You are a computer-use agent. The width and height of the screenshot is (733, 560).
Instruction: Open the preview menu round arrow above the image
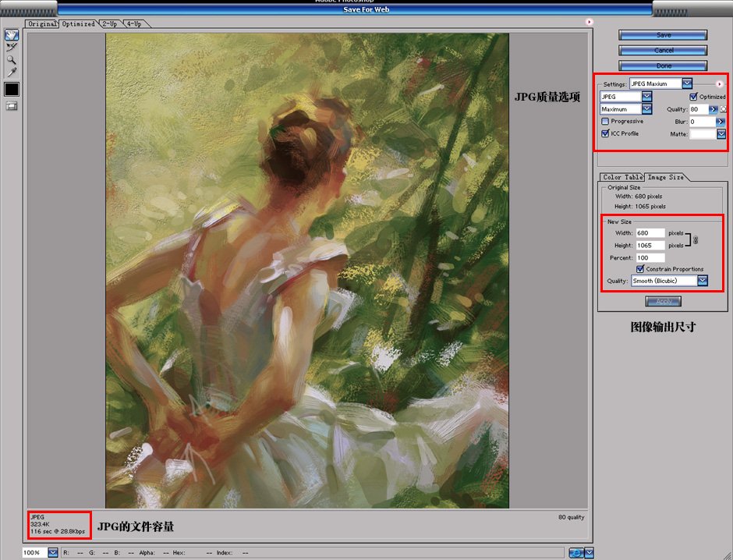click(589, 22)
